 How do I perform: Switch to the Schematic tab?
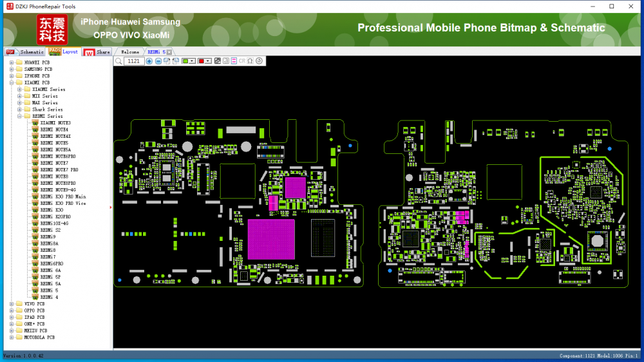pos(26,52)
